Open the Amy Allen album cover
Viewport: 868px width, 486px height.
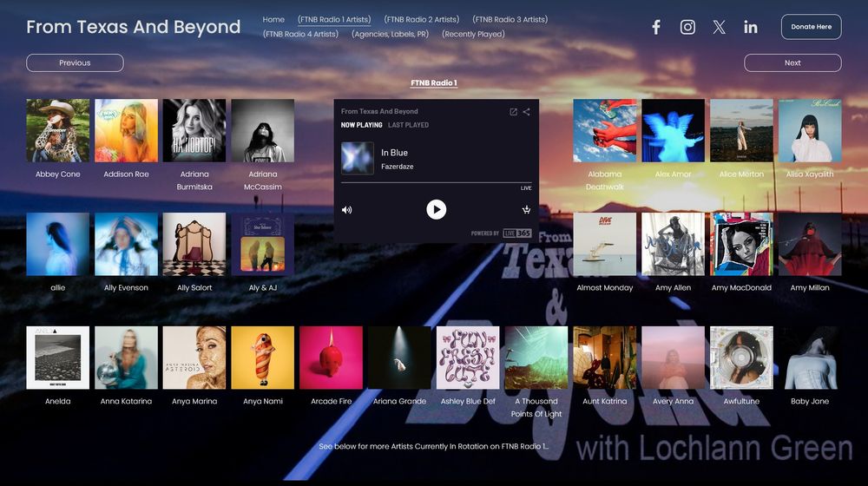674,244
